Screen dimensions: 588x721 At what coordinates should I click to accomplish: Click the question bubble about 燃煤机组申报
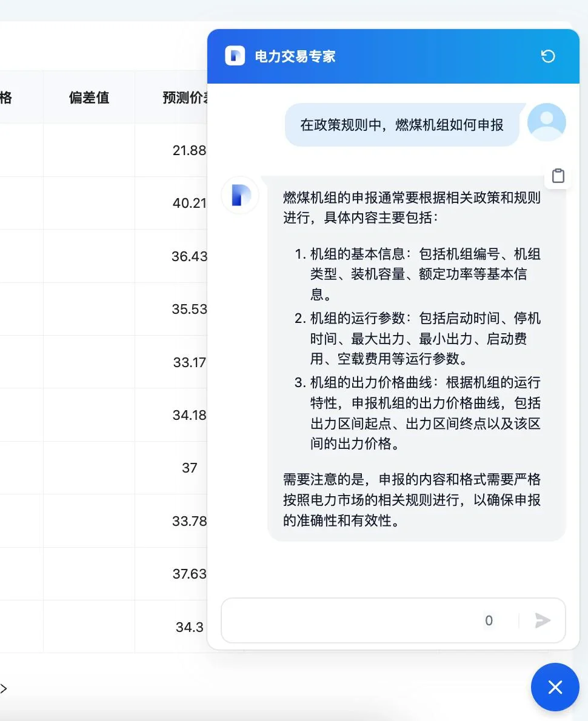pos(402,125)
